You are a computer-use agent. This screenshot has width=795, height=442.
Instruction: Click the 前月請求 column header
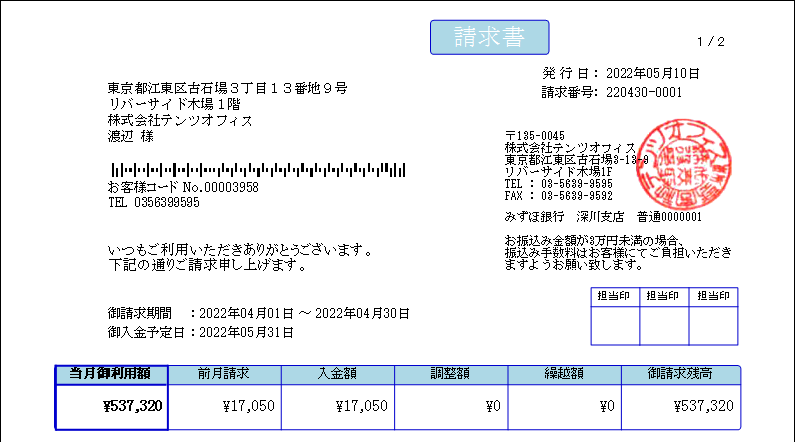224,374
